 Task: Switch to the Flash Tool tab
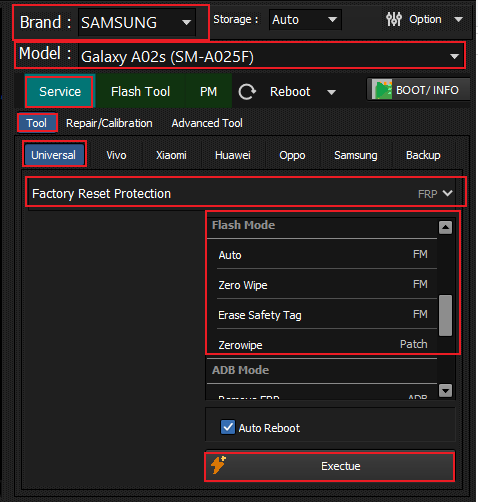[140, 91]
